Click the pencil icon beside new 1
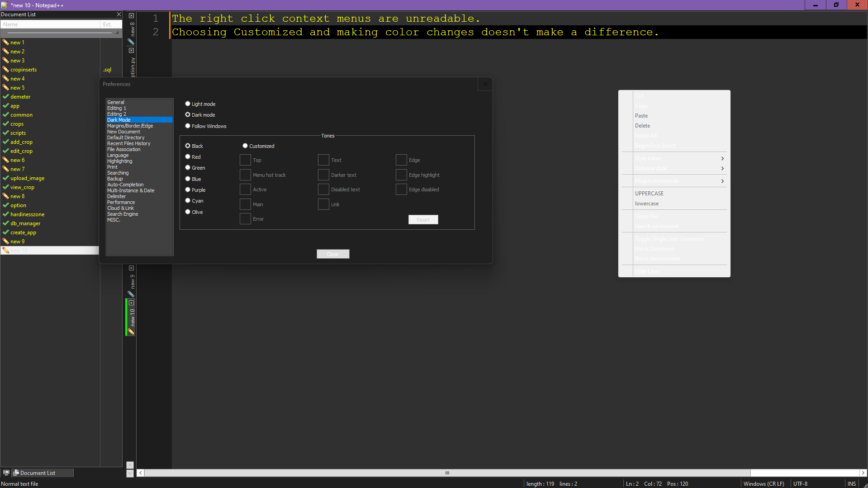The height and width of the screenshot is (488, 868). coord(5,42)
